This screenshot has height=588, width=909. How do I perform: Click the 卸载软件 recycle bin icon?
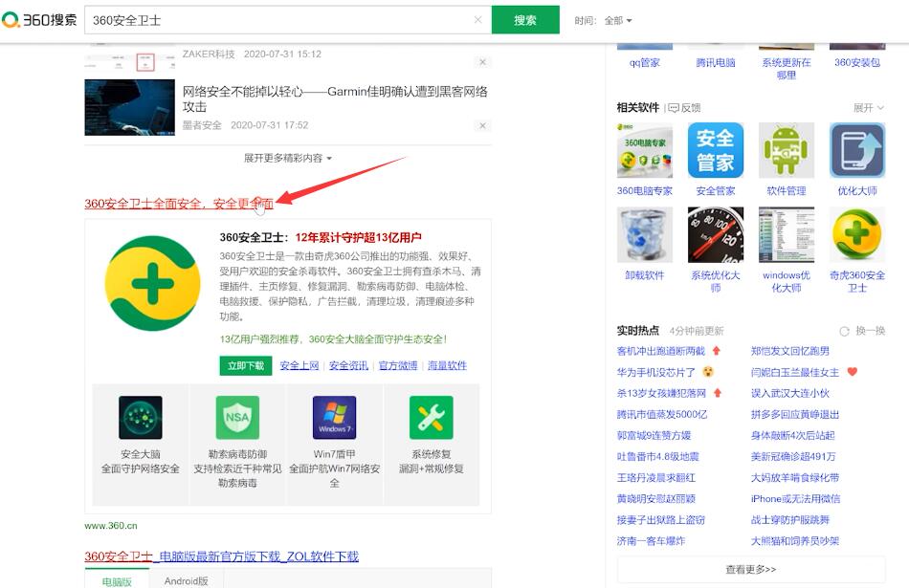(645, 234)
